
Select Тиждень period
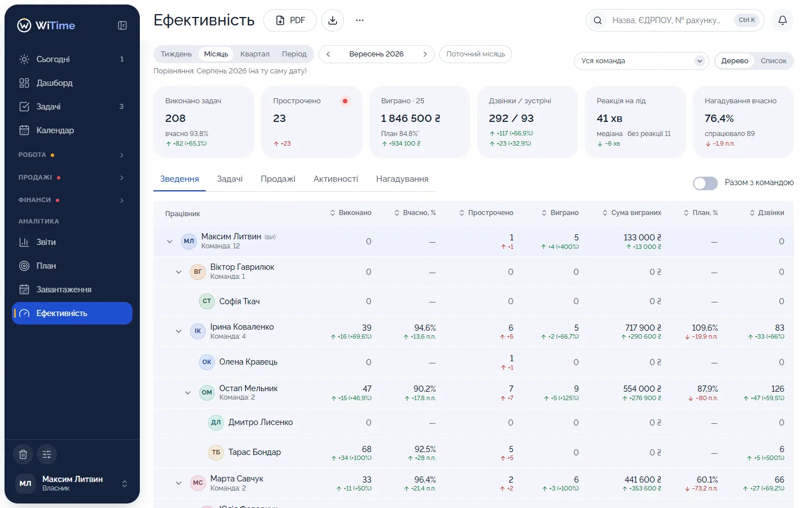point(176,54)
